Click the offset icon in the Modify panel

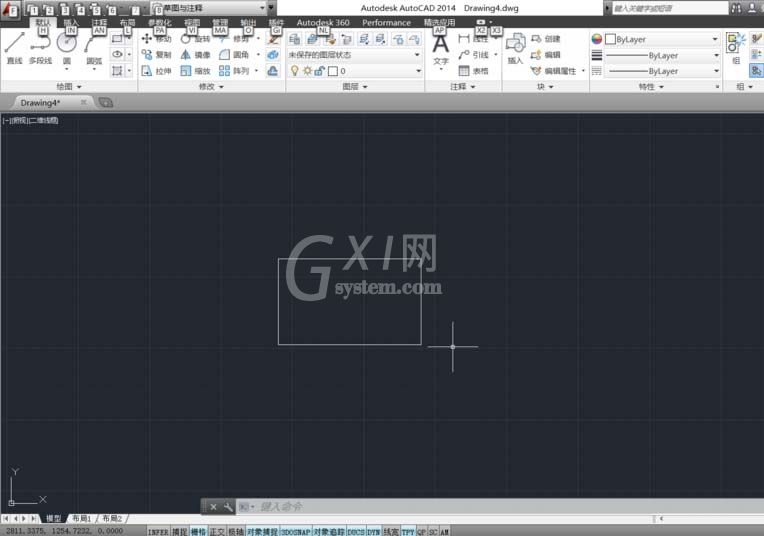[273, 71]
